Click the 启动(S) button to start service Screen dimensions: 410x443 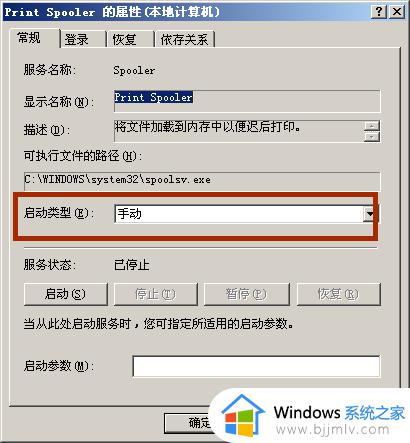click(66, 294)
